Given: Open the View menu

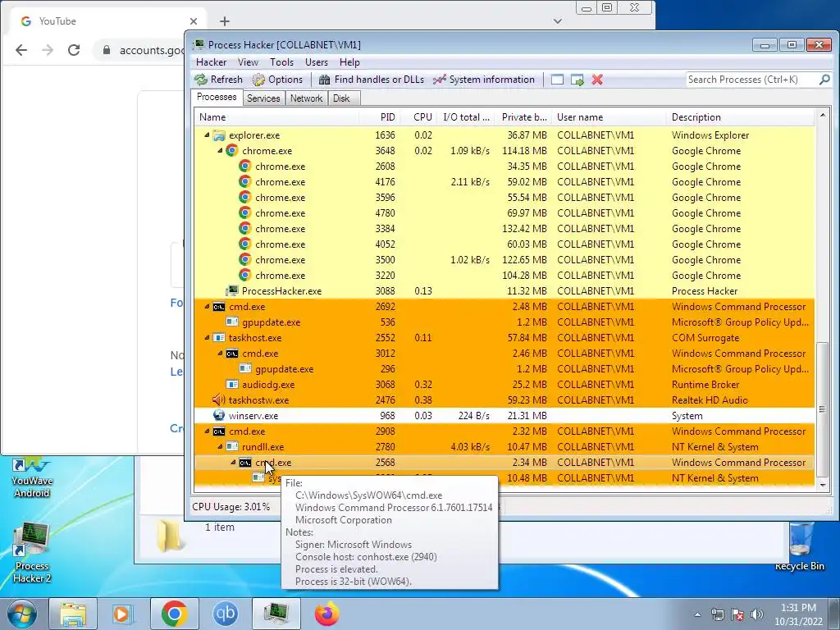Looking at the screenshot, I should [x=248, y=62].
